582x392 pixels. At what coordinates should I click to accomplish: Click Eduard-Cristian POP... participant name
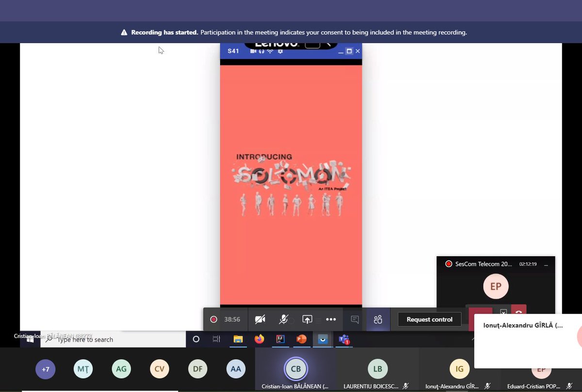point(533,387)
